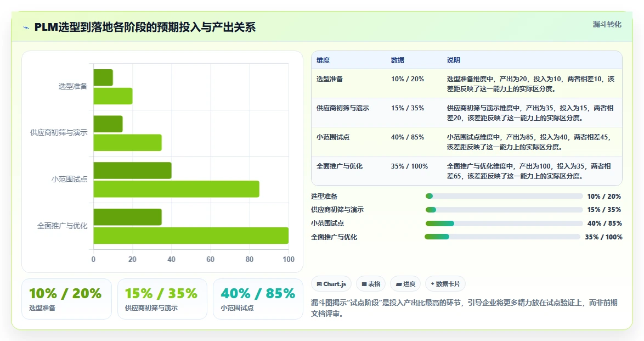Select the 进度 chip
This screenshot has height=341, width=644.
(405, 284)
